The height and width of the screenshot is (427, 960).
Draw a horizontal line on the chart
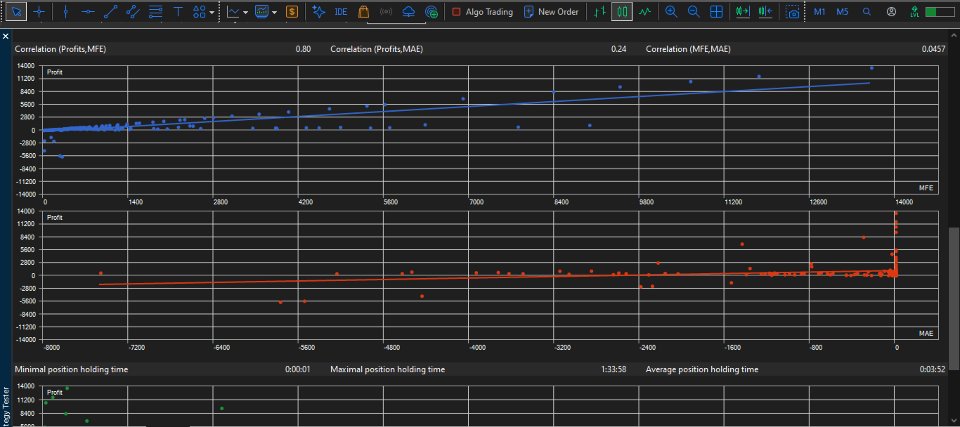click(88, 12)
